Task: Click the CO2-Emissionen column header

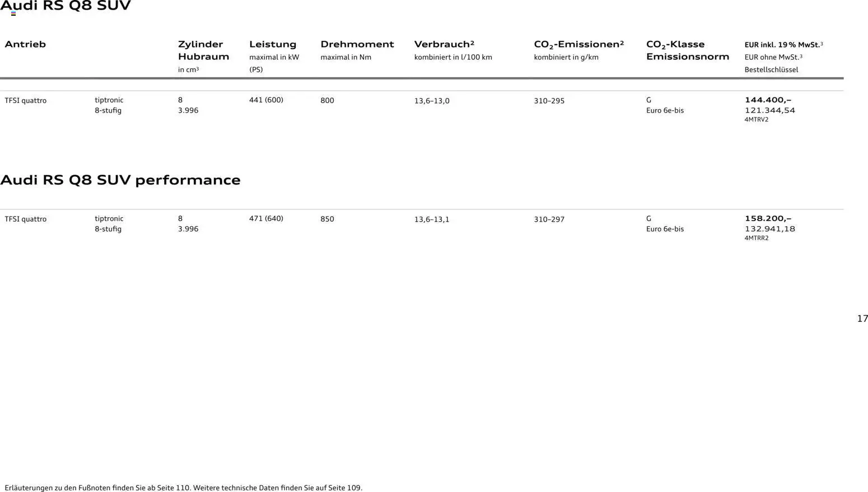Action: tap(578, 44)
